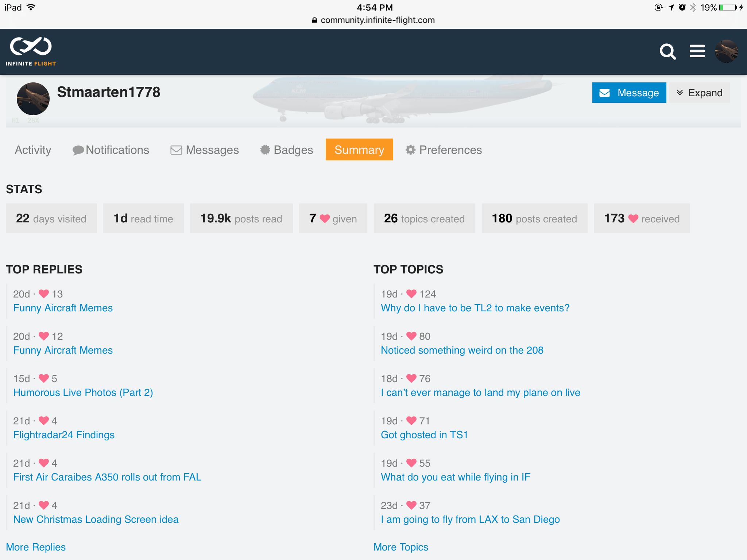Tap the heart icon in 'received' stat
The image size is (747, 560).
633,218
